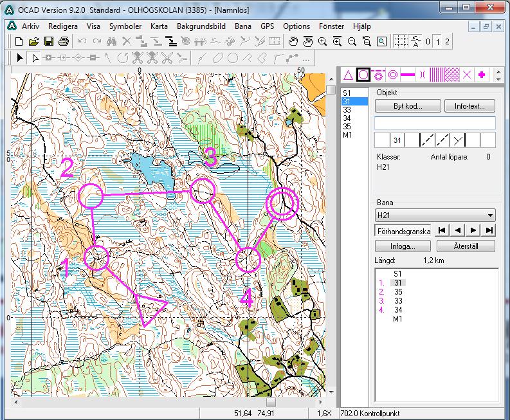
Task: Step symbol palette down one row
Action: (x=498, y=79)
